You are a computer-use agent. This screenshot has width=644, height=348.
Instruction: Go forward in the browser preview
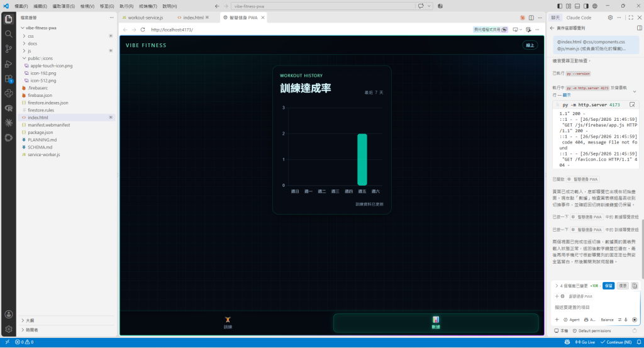134,30
